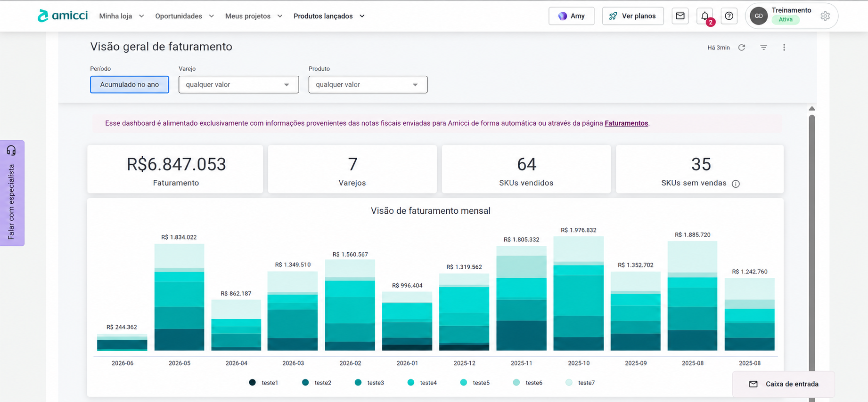Expand the Produto dropdown

point(368,85)
